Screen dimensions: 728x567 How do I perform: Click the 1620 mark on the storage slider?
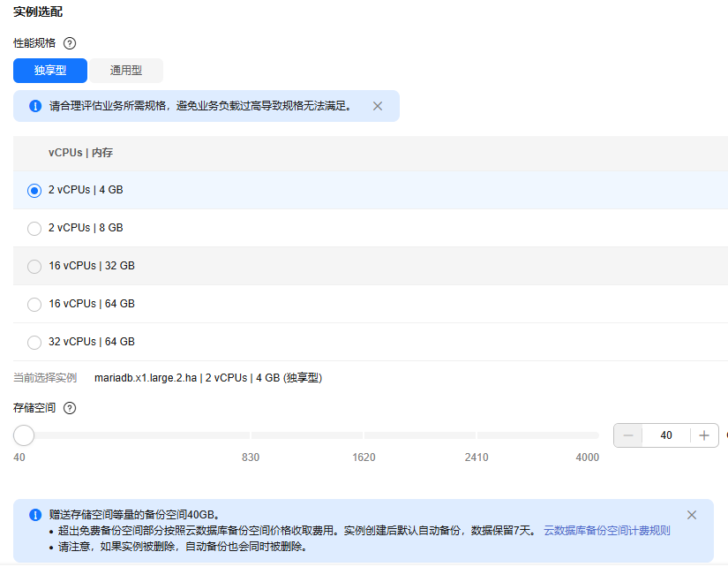[364, 435]
